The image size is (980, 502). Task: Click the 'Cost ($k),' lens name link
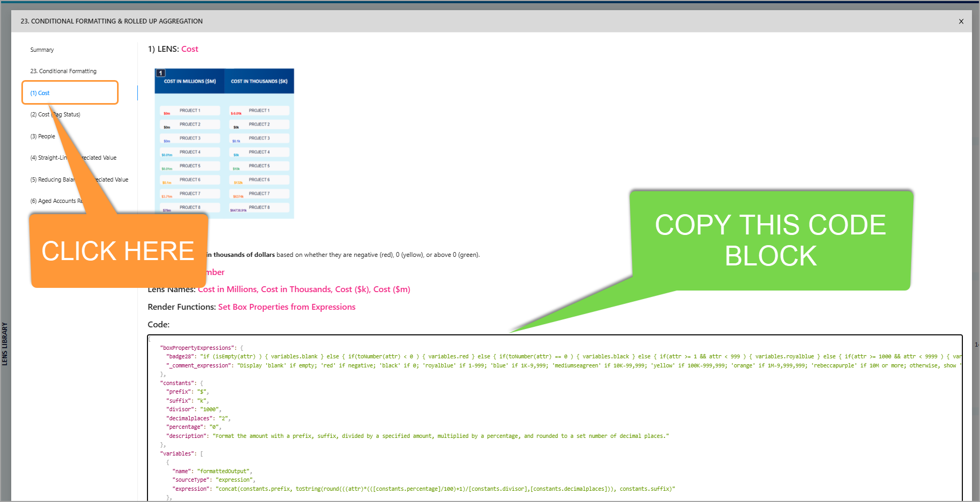(x=353, y=289)
